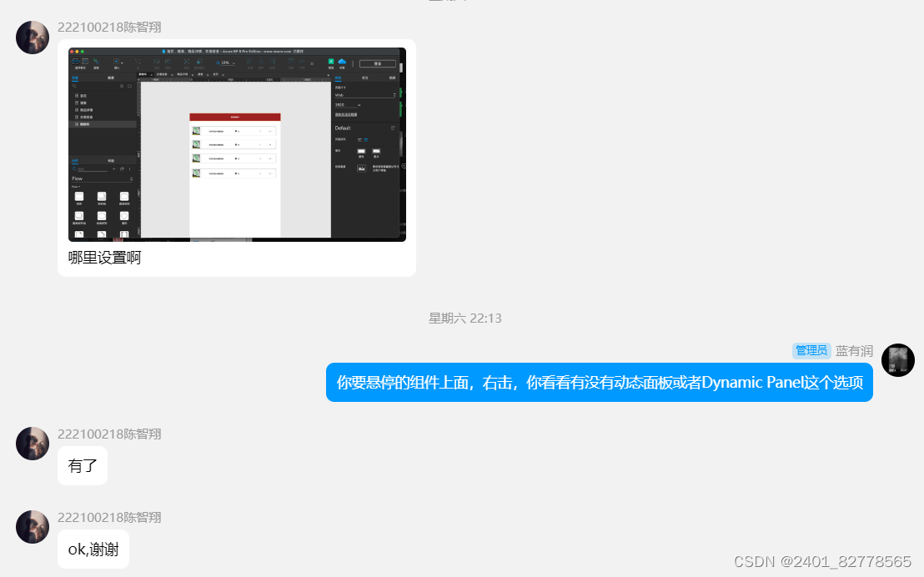
Task: Click the 管理员 admin badge
Action: click(811, 351)
